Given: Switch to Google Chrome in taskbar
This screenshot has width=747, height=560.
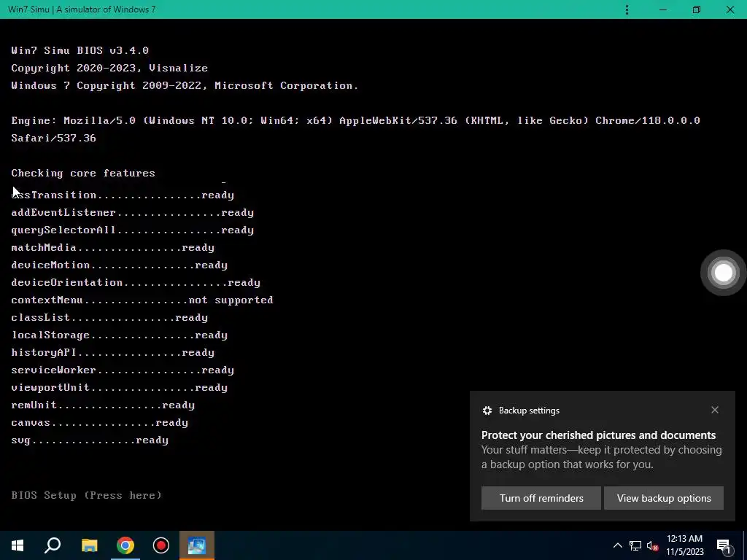Looking at the screenshot, I should (125, 545).
